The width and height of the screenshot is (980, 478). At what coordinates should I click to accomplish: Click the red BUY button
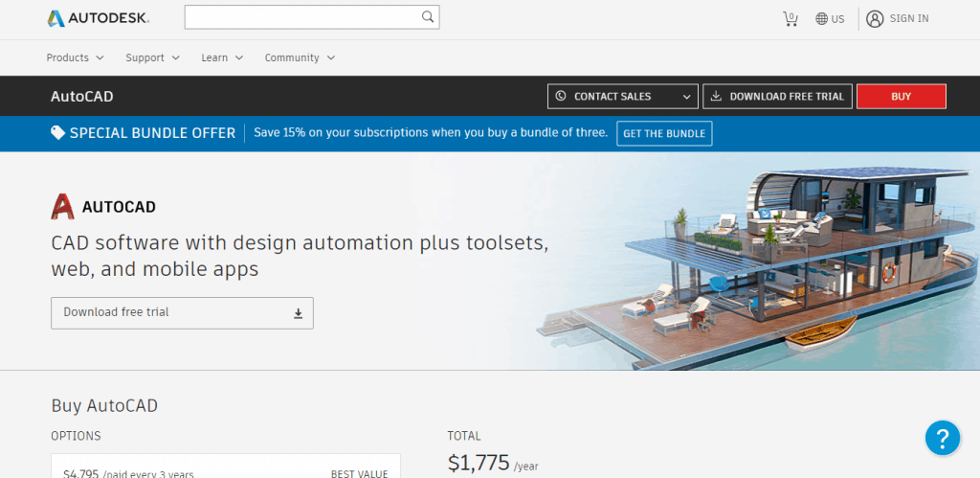point(901,97)
